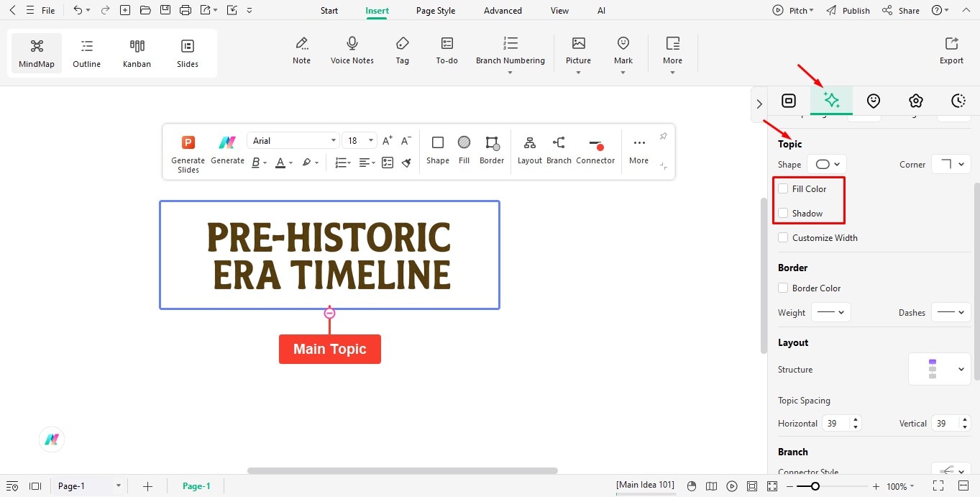Image resolution: width=980 pixels, height=497 pixels.
Task: Click Generate Slides in floating toolbar
Action: pyautogui.click(x=188, y=154)
